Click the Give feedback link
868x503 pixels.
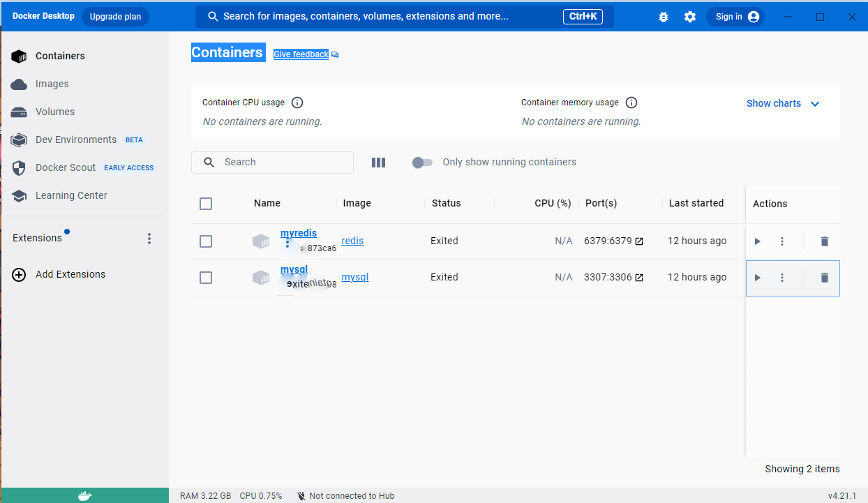301,54
